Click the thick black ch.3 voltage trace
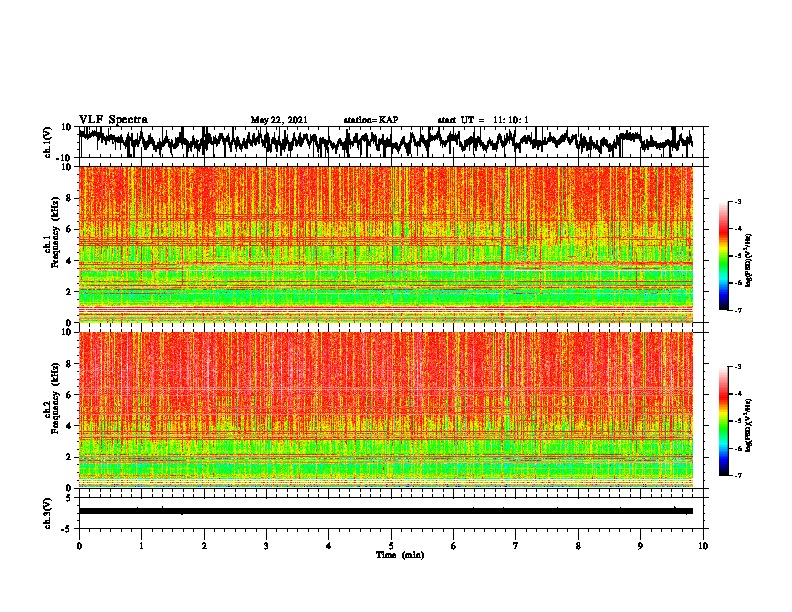Image resolution: width=792 pixels, height=612 pixels. (x=386, y=511)
